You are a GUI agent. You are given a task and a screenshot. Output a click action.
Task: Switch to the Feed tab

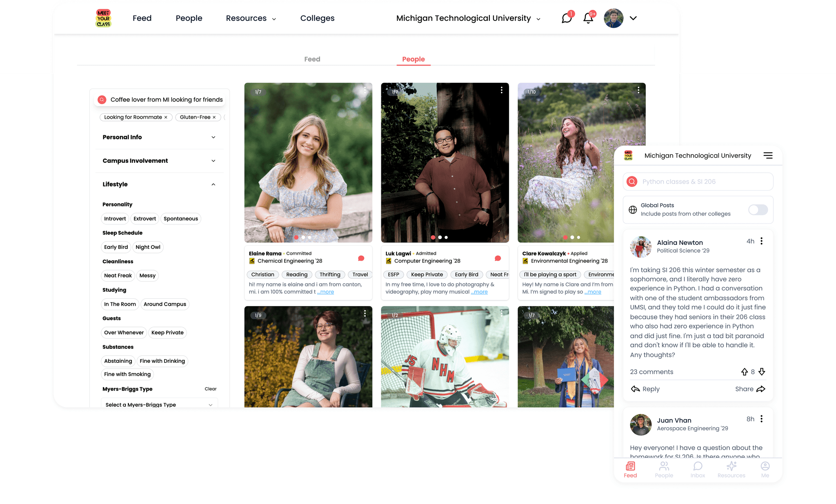point(312,59)
